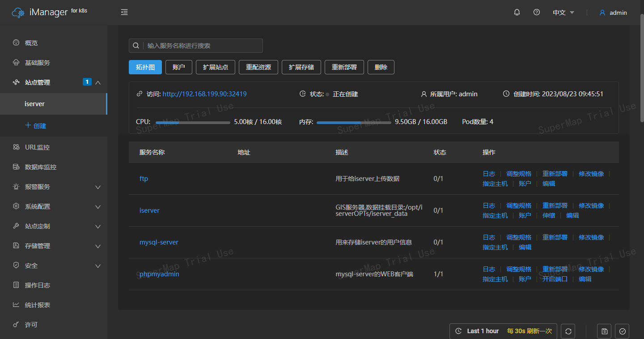The width and height of the screenshot is (644, 339).
Task: Open the 中文 language dropdown
Action: 563,13
